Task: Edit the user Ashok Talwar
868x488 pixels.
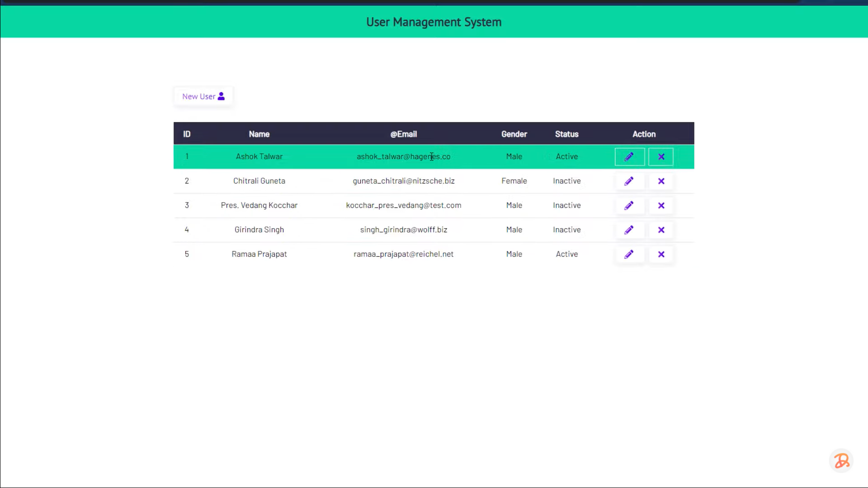Action: (x=629, y=156)
